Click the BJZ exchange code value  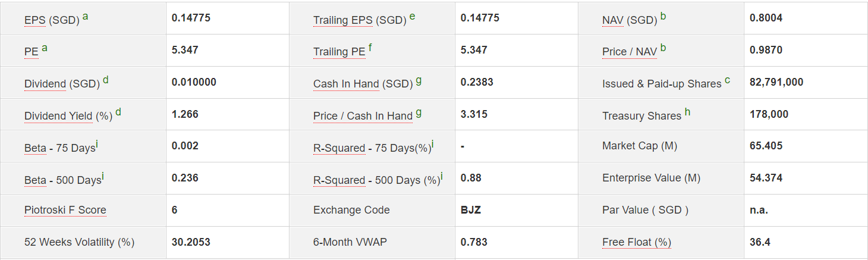470,210
